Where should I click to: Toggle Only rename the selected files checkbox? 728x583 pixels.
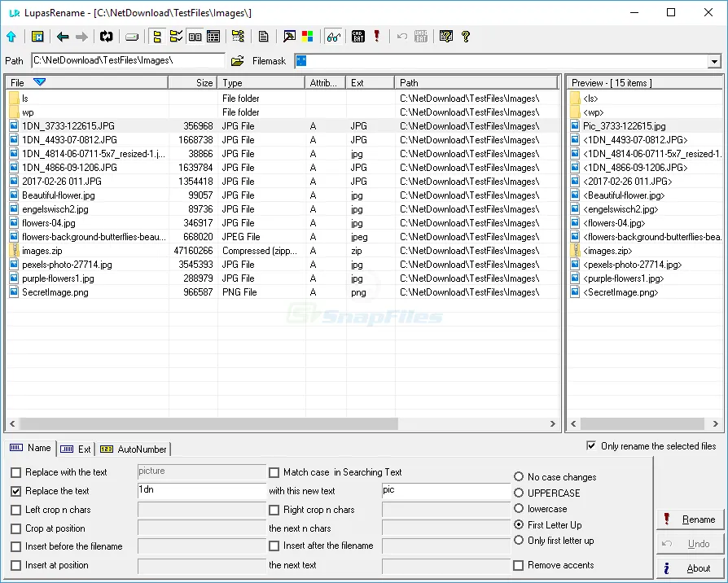tap(591, 445)
